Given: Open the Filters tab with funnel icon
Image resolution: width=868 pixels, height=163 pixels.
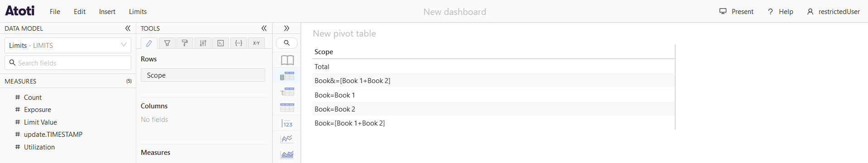Looking at the screenshot, I should click(x=167, y=43).
